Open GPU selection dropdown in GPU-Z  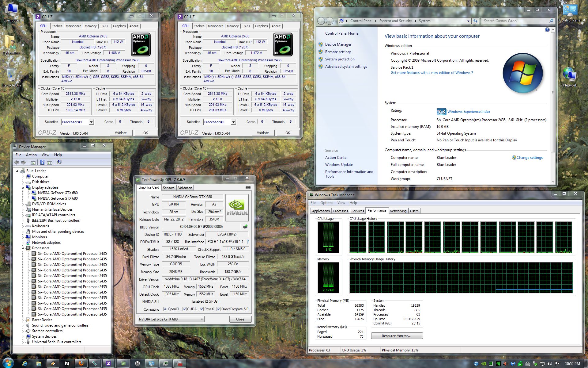(x=202, y=319)
